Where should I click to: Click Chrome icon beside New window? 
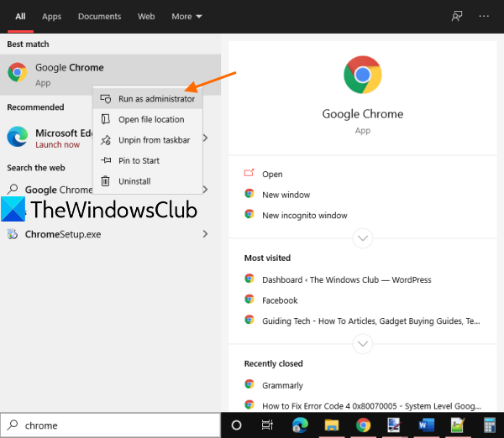coord(249,193)
